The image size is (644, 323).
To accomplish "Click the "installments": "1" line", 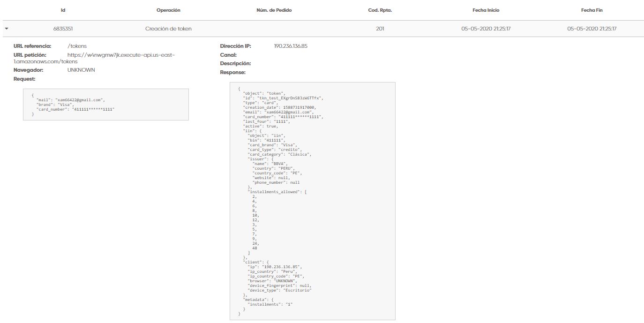I will pyautogui.click(x=270, y=304).
